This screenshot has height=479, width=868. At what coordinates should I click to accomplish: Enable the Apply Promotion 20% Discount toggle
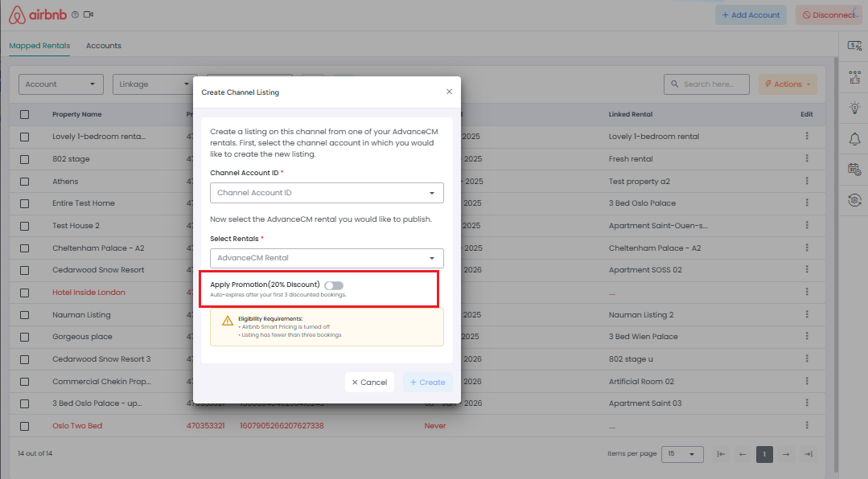pos(334,285)
